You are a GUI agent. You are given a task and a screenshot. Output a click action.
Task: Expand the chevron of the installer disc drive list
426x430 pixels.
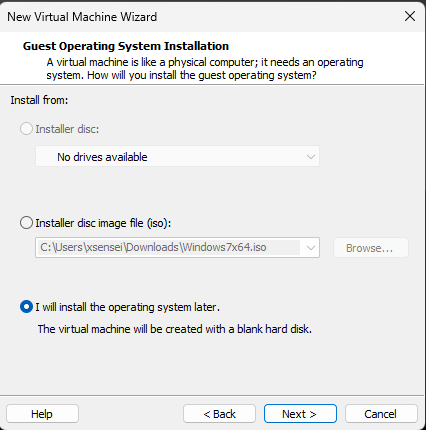click(311, 157)
